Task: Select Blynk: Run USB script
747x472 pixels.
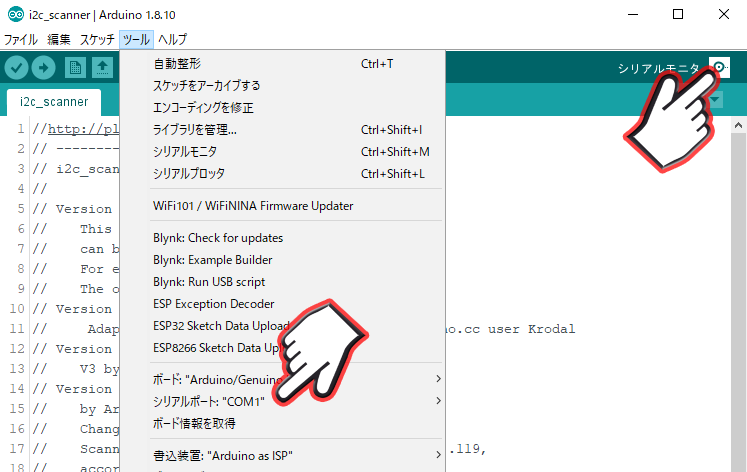Action: click(282, 281)
